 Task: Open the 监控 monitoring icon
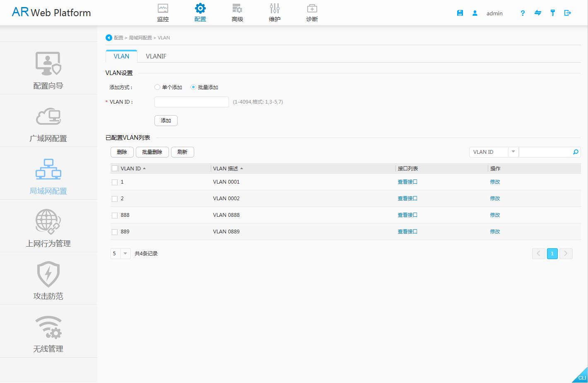[x=163, y=9]
